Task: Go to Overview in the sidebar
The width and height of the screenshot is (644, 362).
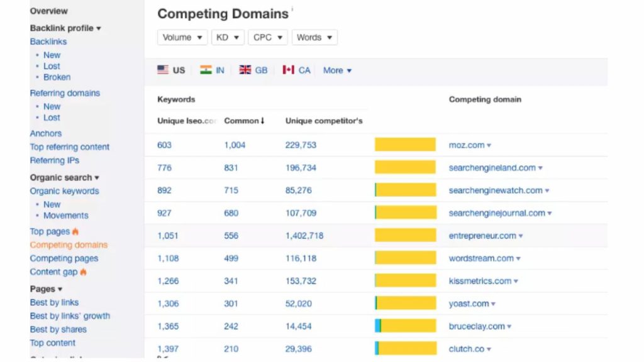Action: tap(49, 11)
